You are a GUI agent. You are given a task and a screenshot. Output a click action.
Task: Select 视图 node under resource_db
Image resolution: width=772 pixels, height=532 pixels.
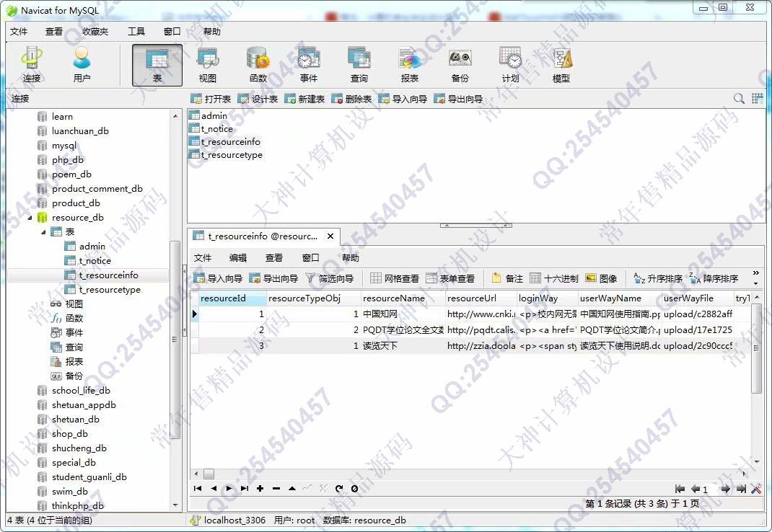coord(74,304)
